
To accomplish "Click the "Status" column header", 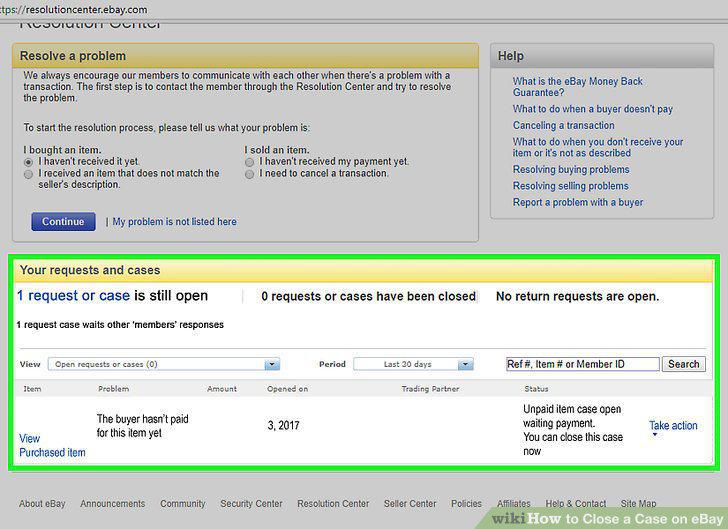I will 536,389.
